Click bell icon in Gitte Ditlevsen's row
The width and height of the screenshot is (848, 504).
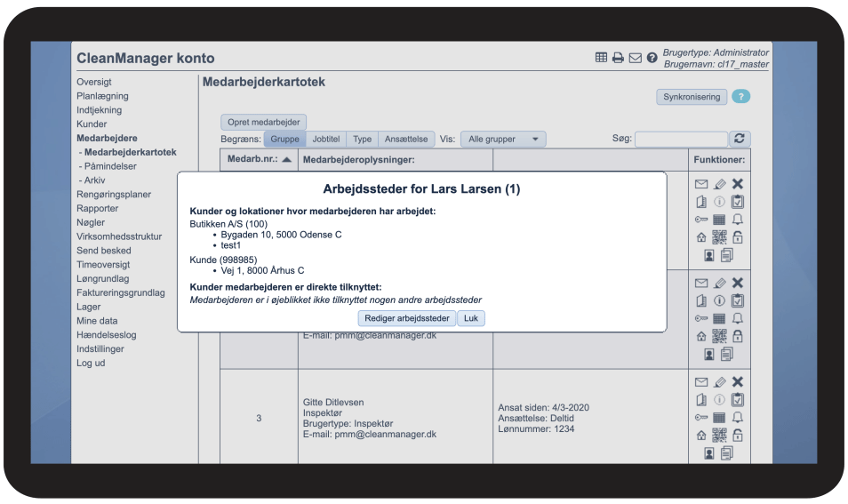(737, 418)
